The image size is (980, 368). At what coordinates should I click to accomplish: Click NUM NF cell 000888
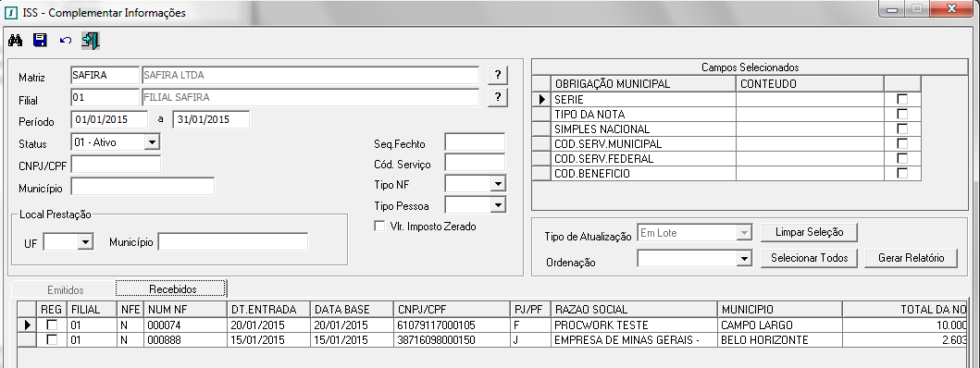point(185,340)
